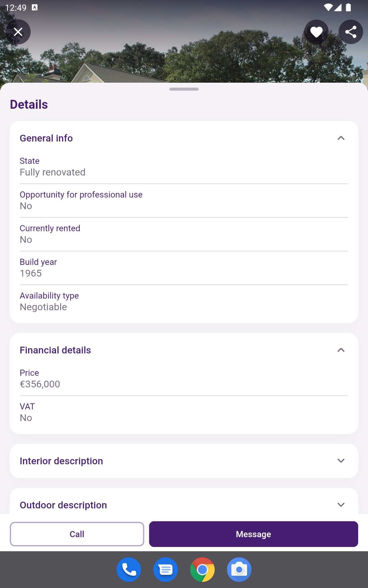Tap the Interior description header title

pyautogui.click(x=61, y=461)
